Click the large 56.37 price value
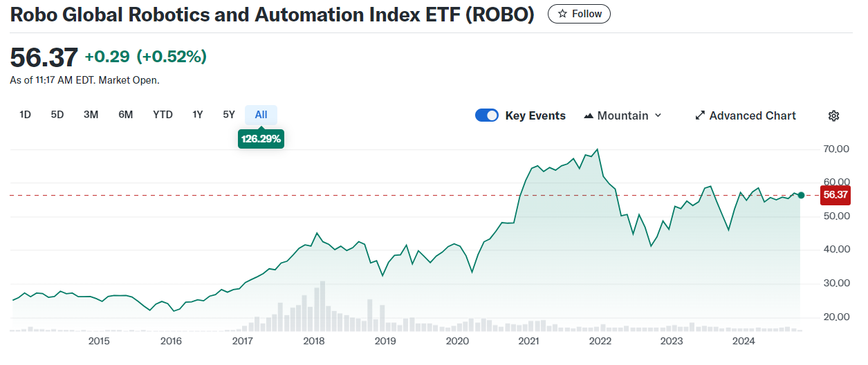The image size is (868, 365). (x=44, y=57)
